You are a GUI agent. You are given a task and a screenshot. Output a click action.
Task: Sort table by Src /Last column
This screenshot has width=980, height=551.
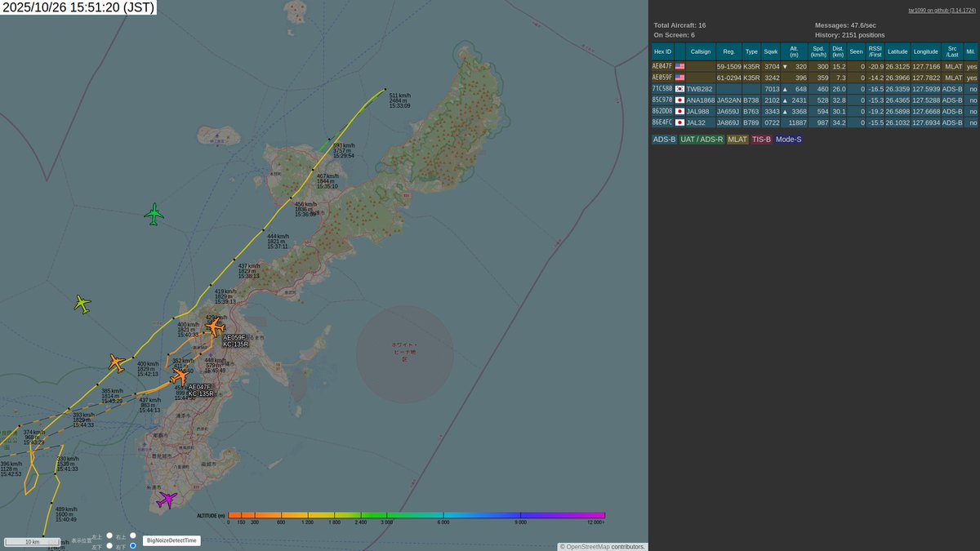[x=952, y=51]
